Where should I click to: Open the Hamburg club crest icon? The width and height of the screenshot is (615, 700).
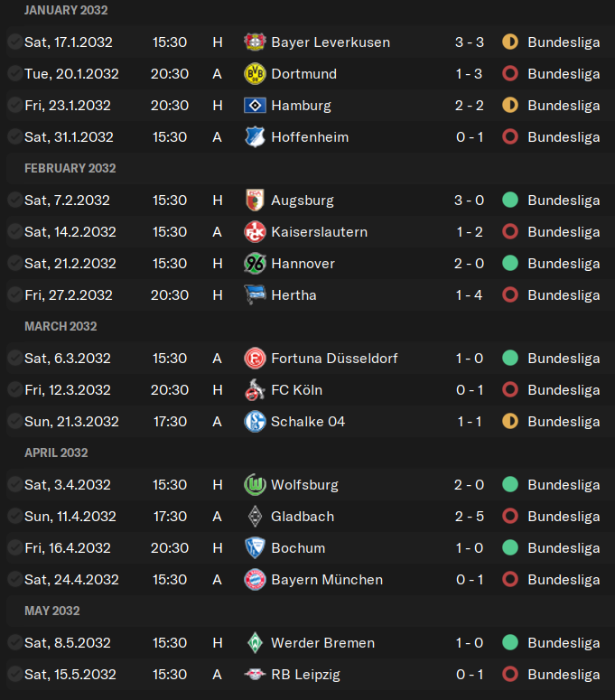(x=255, y=106)
